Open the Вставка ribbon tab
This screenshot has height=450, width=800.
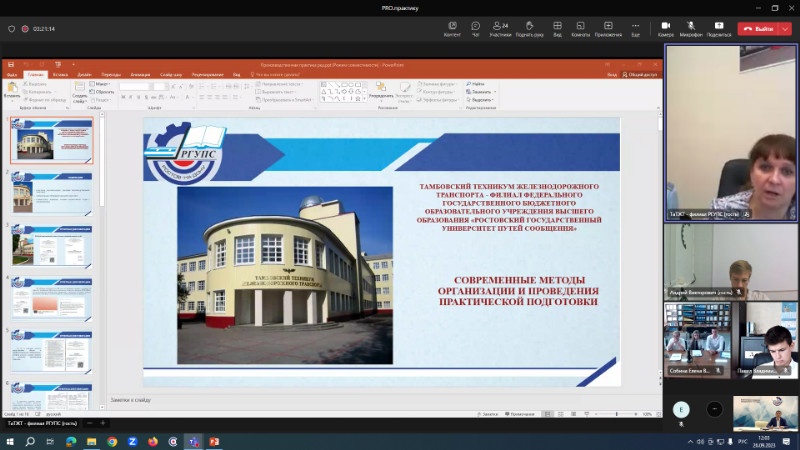pos(61,74)
